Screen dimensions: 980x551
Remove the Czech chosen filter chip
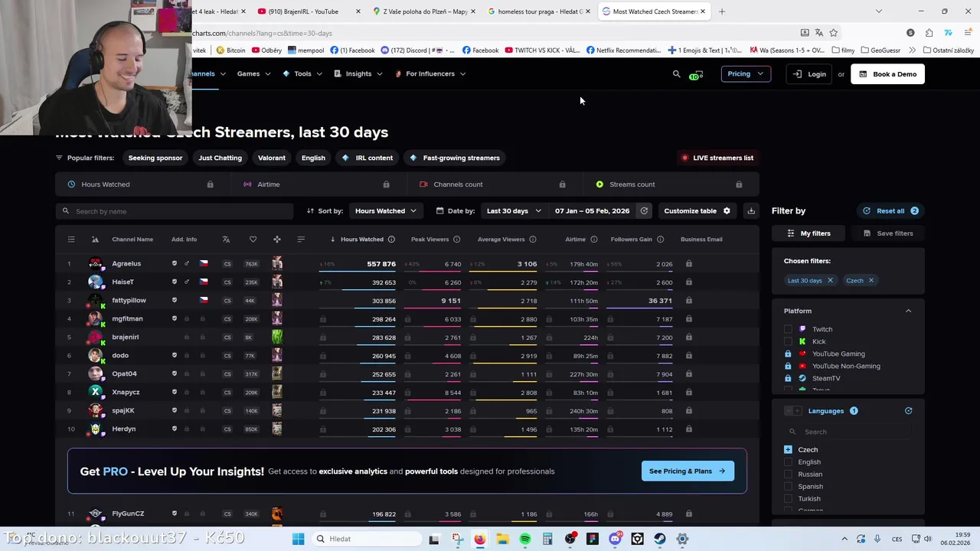click(x=871, y=281)
